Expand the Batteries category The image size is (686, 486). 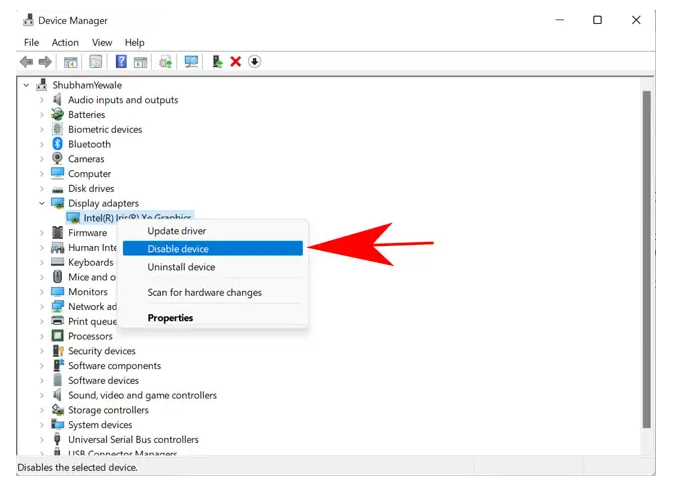(x=42, y=115)
